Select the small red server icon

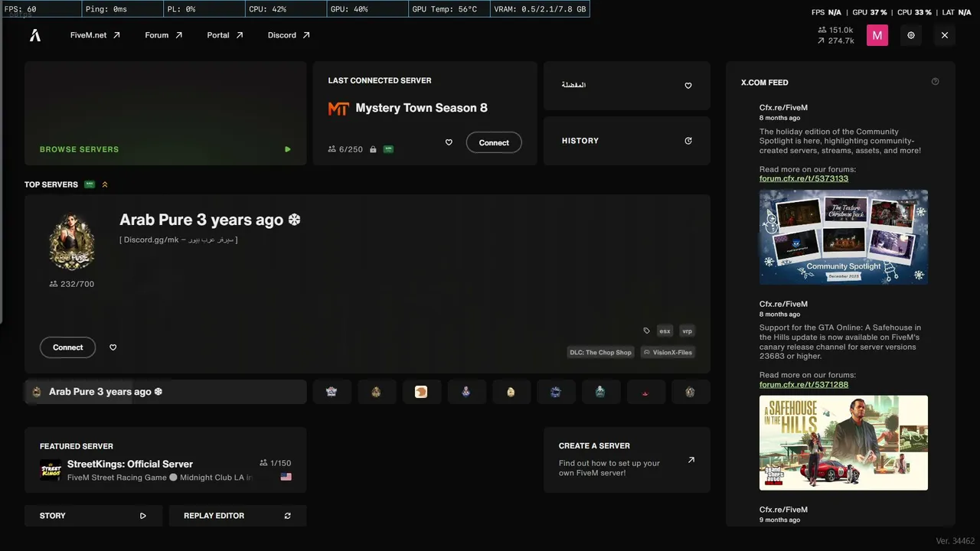645,392
